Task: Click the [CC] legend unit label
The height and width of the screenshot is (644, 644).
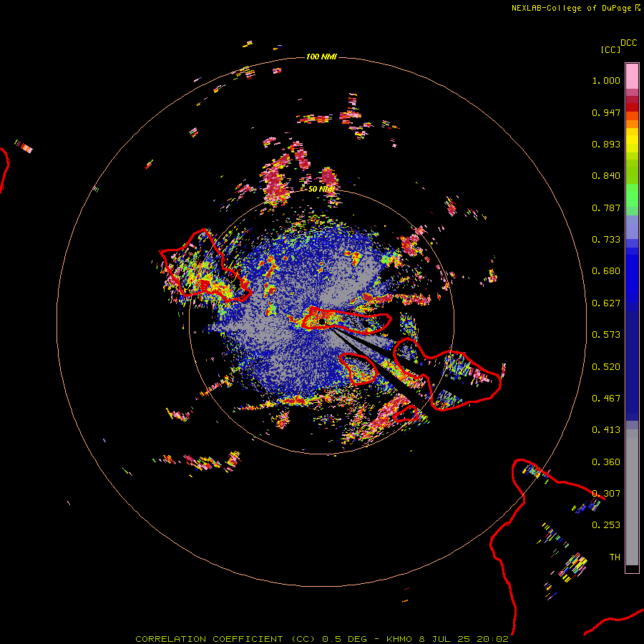Action: coord(610,49)
